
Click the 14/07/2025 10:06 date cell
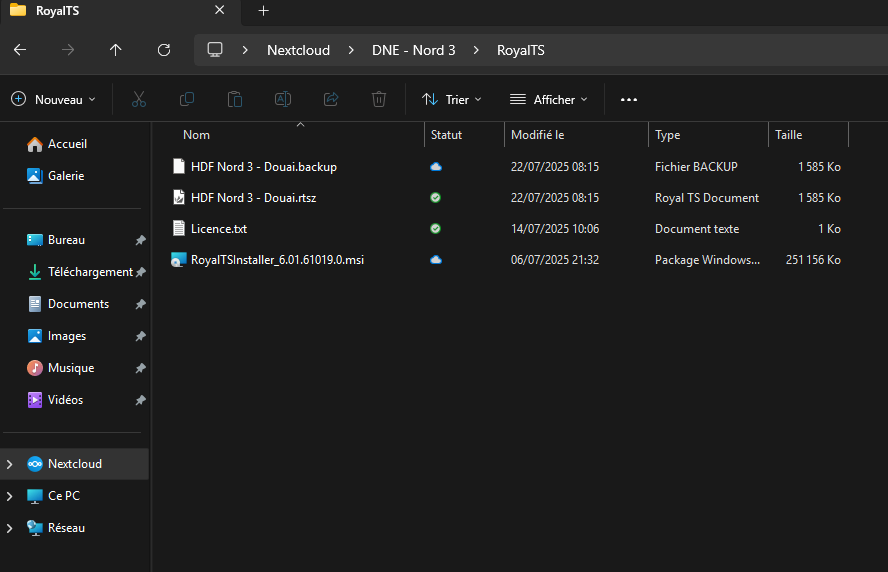point(555,229)
